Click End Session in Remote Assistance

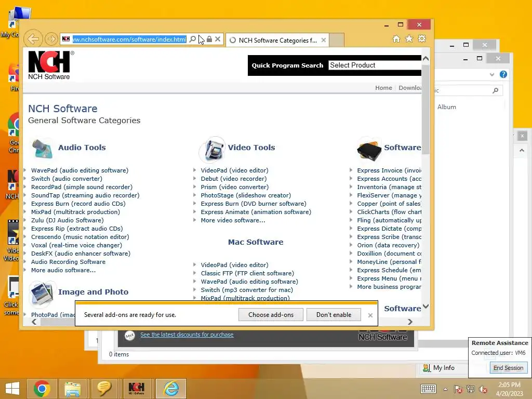click(x=508, y=368)
